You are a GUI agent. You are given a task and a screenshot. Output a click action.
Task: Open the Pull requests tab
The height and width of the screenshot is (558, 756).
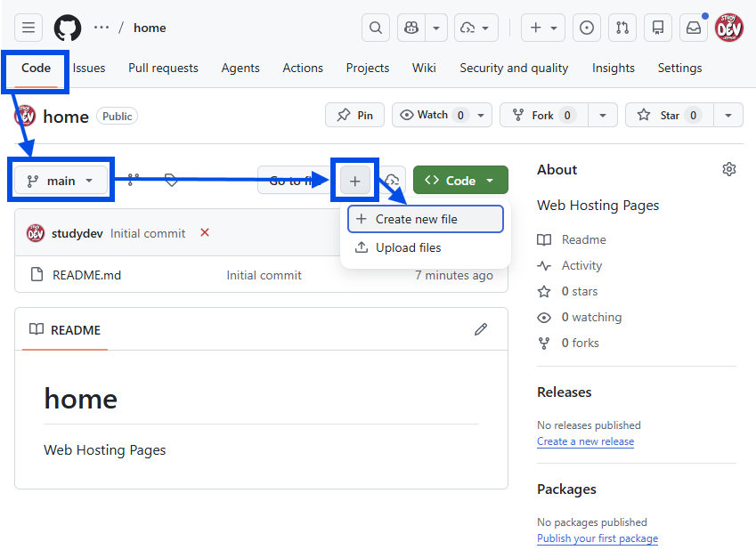tap(163, 68)
